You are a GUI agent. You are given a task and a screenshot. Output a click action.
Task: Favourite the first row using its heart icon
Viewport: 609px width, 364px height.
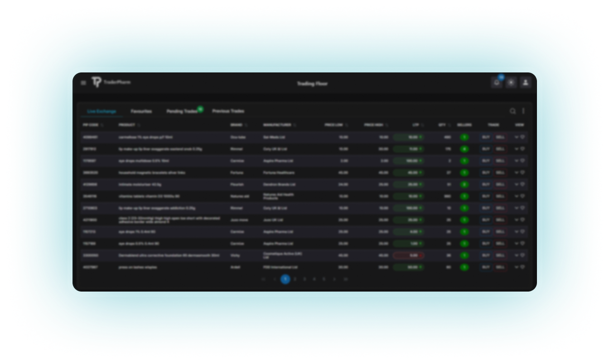coord(522,137)
